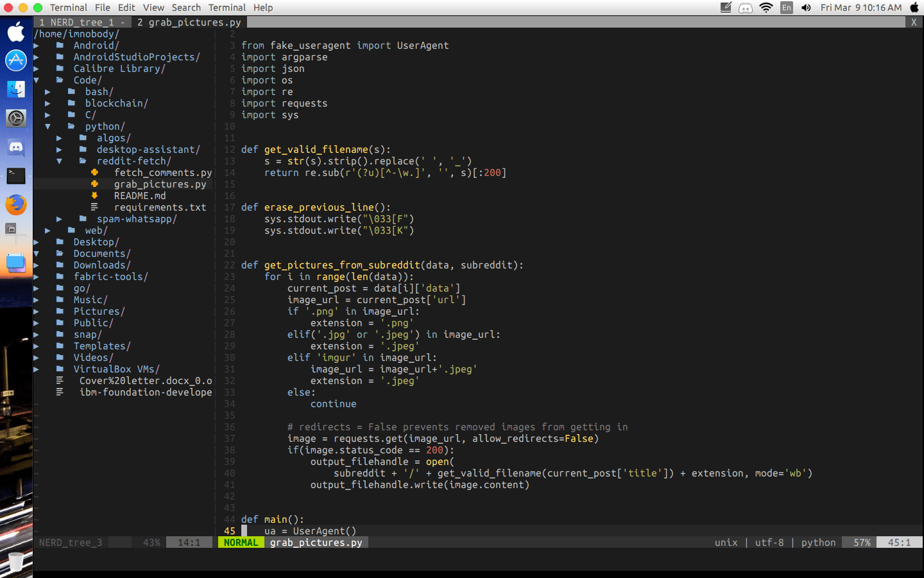Click the python filetype in status bar

tap(818, 543)
